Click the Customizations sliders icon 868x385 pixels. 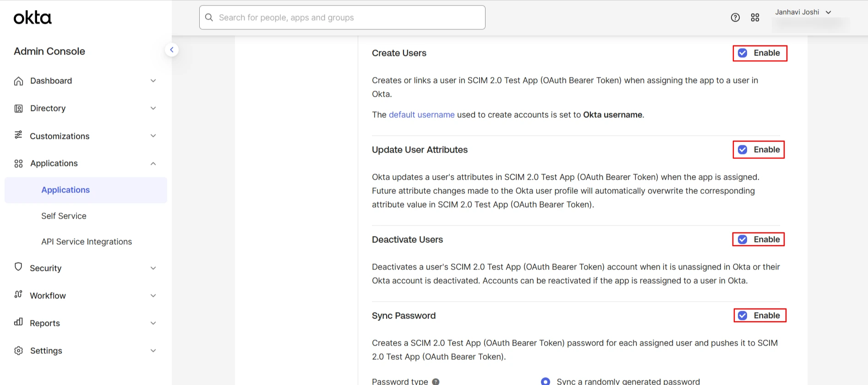18,135
